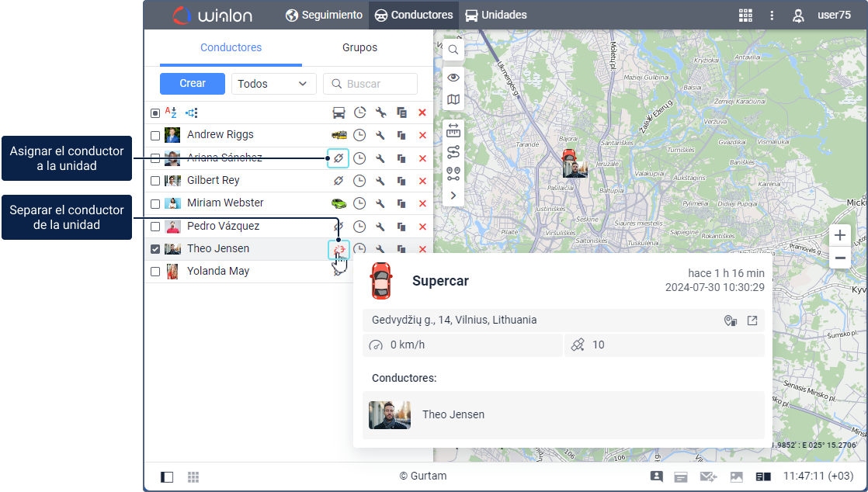Viewport: 868px width, 492px height.
Task: Open the Todos filter dropdown
Action: (x=273, y=84)
